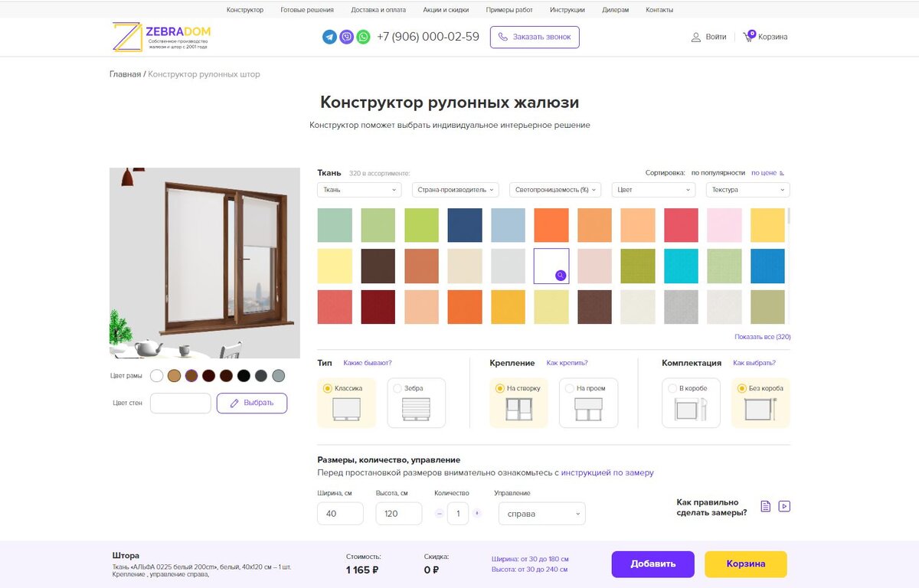Viewport: 919px width, 588px height.
Task: Click the Ширина, см input field
Action: tap(340, 513)
